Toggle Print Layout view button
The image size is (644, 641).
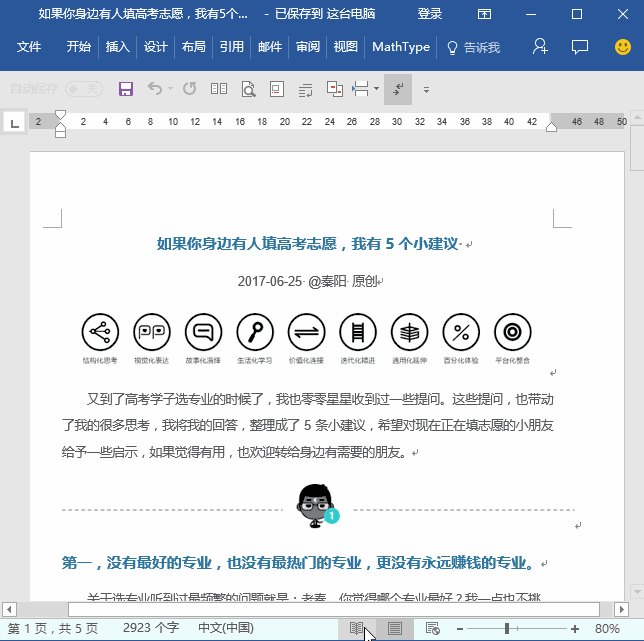pos(395,628)
